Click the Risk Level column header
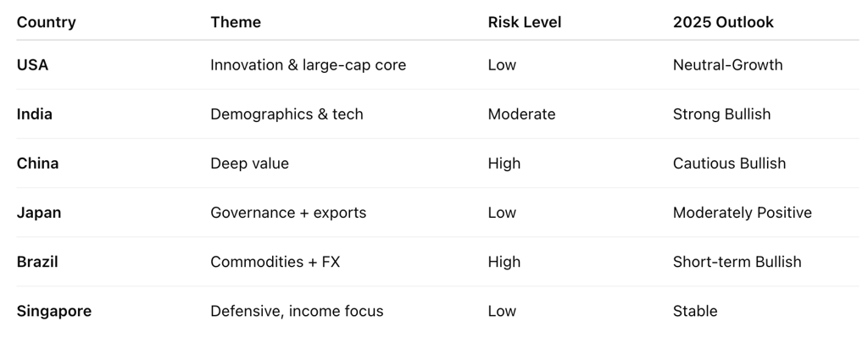868x360 pixels. [524, 22]
